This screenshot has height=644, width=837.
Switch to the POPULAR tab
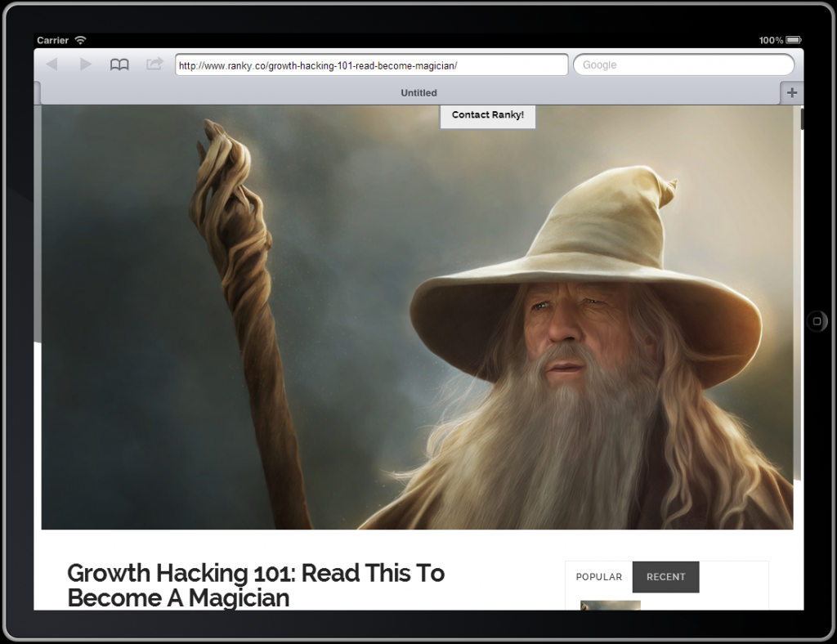[x=599, y=577]
